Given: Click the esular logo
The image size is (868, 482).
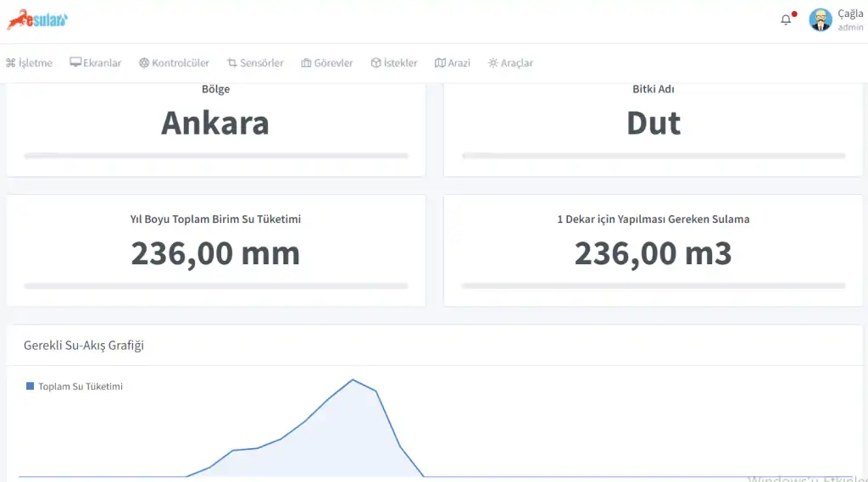Looking at the screenshot, I should click(37, 20).
